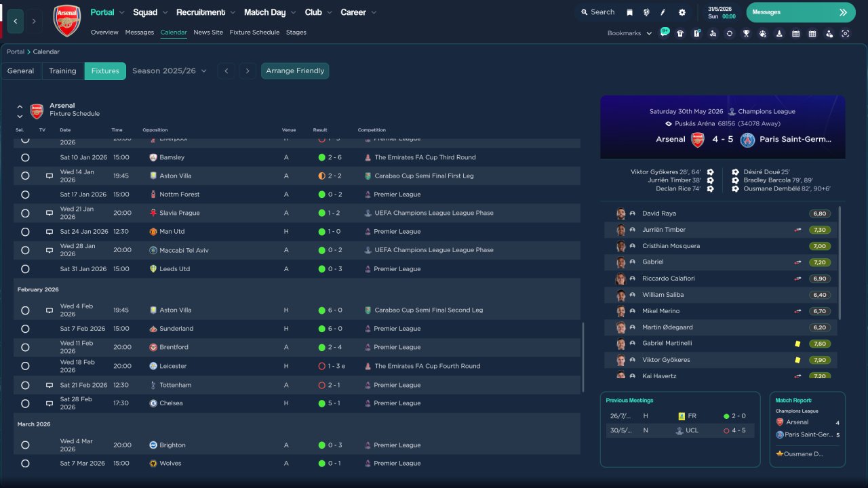Click the Paris Saint-Germain crest in match header
This screenshot has width=868, height=488.
[747, 140]
